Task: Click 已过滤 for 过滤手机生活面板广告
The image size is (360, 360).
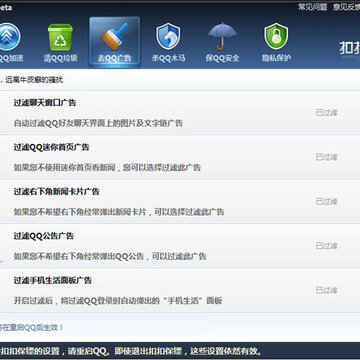Action: pyautogui.click(x=326, y=290)
